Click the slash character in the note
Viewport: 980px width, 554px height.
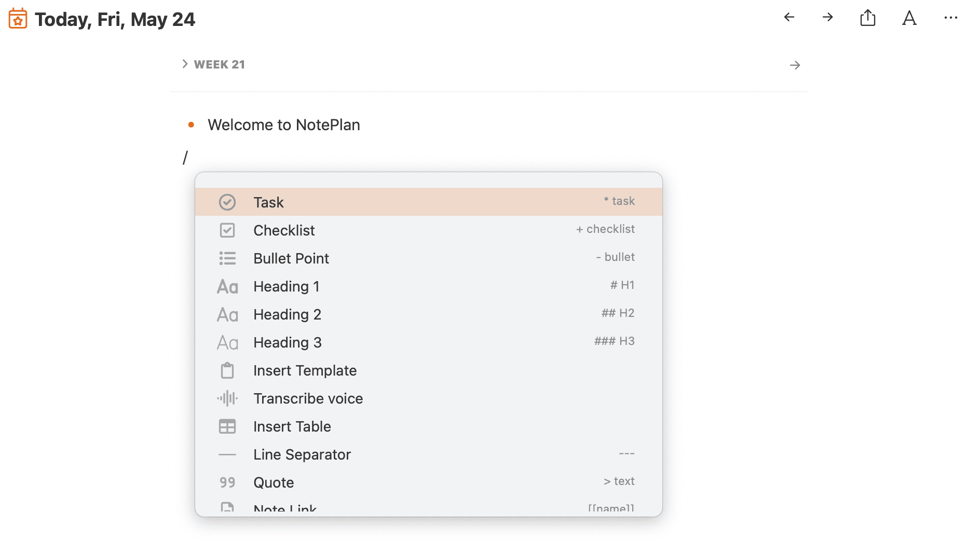click(x=186, y=156)
